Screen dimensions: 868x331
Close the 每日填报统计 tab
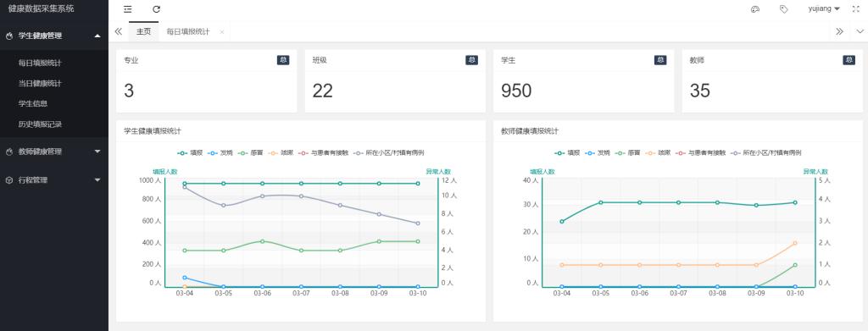pyautogui.click(x=222, y=32)
